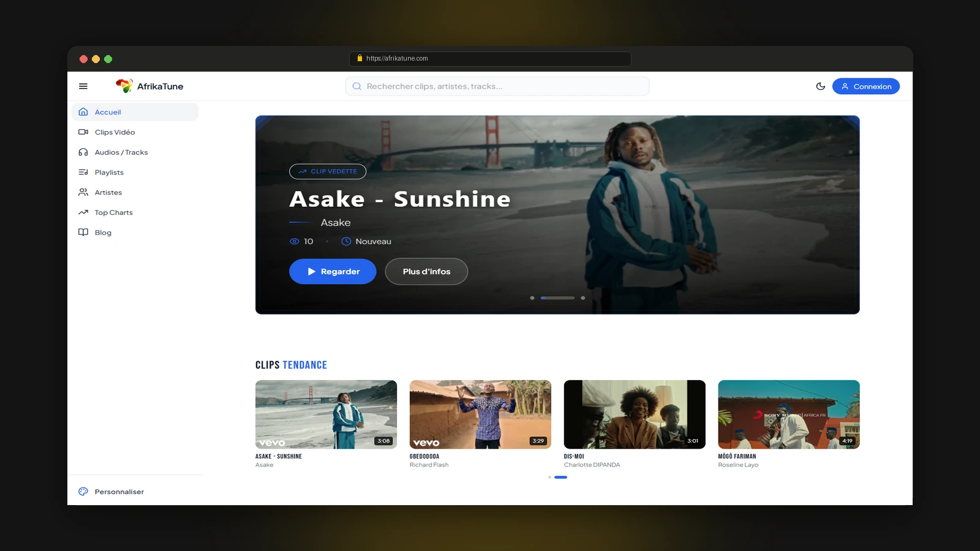
Task: Click the CLIPS TENDANCE heading
Action: [x=291, y=365]
